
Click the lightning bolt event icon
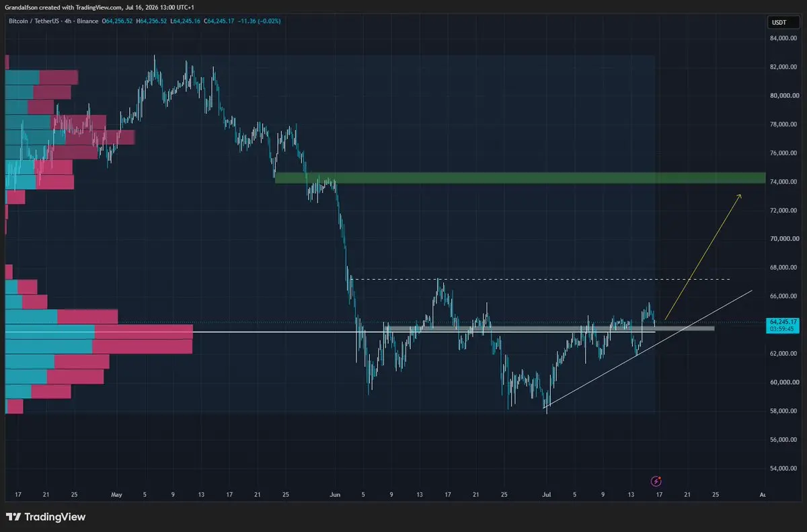click(x=657, y=481)
